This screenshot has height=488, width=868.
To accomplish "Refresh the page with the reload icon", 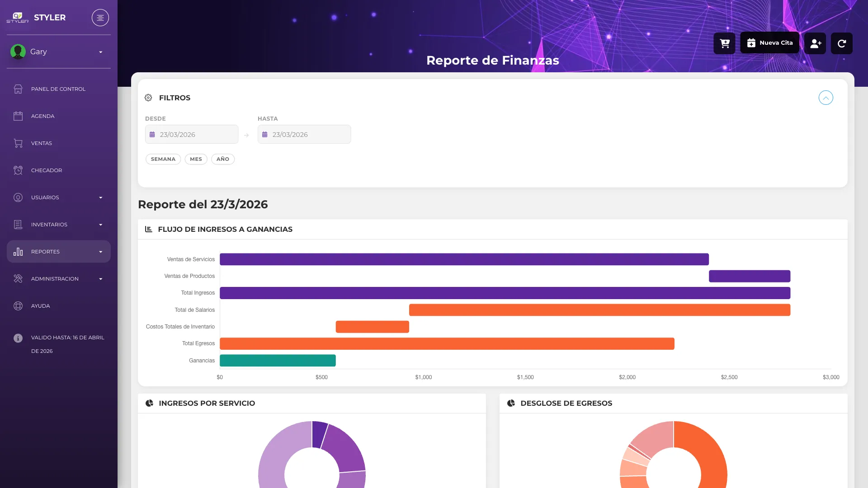I will tap(842, 43).
